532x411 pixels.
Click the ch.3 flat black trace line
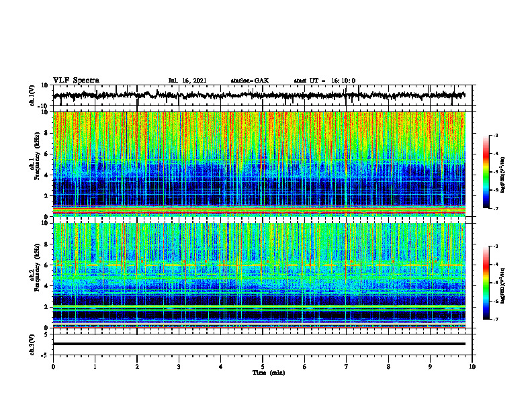click(259, 344)
